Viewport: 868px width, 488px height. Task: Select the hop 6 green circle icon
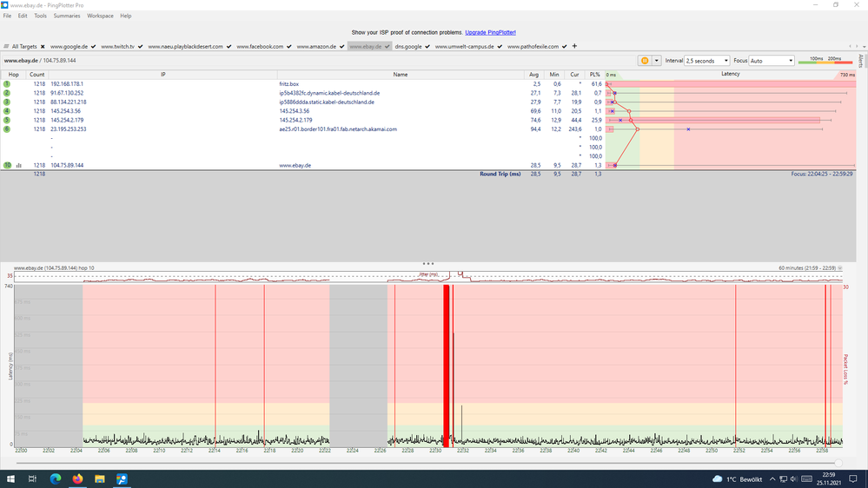click(x=7, y=129)
